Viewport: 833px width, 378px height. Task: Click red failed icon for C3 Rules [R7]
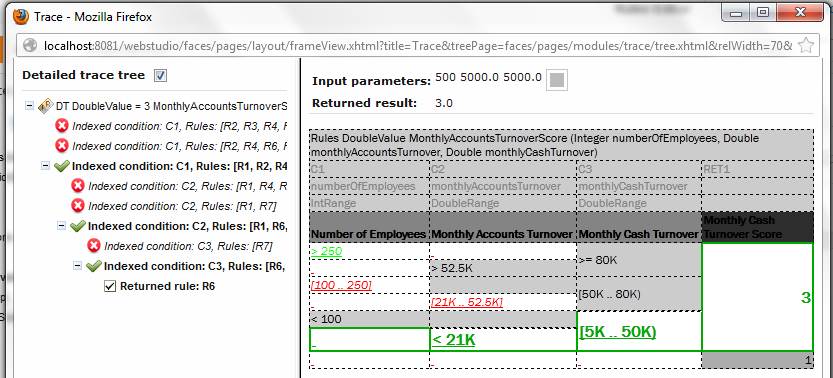[x=94, y=245]
